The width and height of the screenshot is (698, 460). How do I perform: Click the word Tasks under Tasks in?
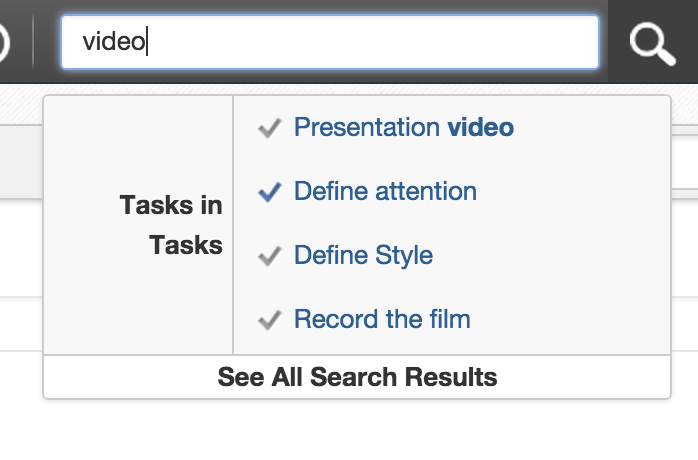click(x=186, y=245)
